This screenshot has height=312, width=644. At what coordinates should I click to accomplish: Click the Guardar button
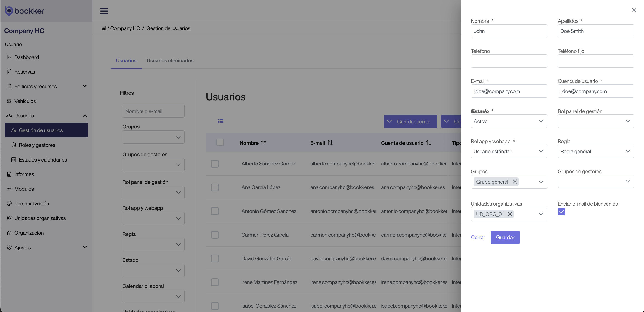(505, 237)
